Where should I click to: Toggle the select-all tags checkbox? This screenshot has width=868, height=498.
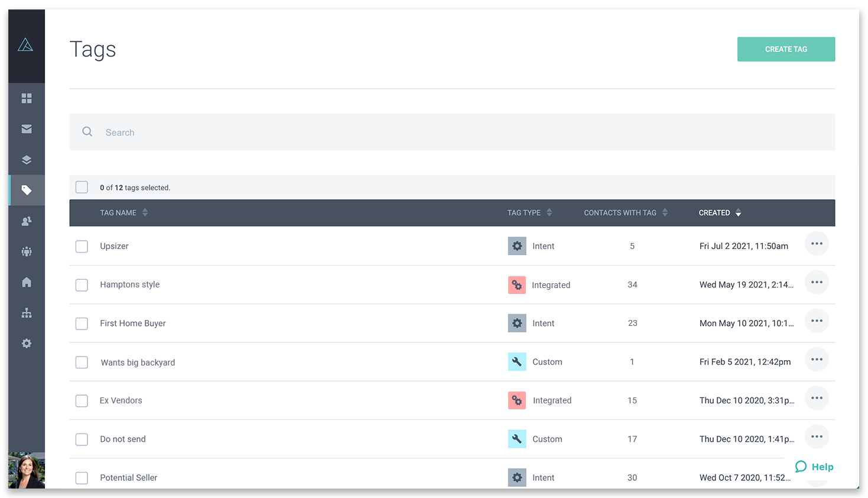pos(82,187)
